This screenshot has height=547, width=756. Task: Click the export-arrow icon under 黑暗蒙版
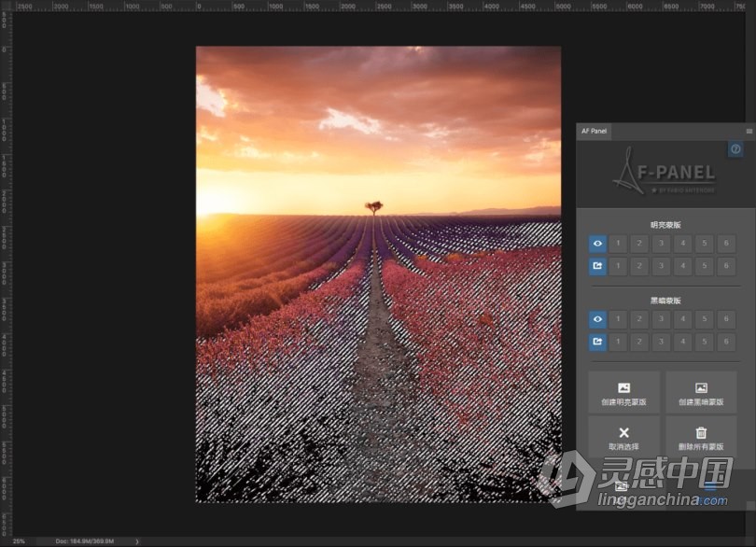(597, 342)
